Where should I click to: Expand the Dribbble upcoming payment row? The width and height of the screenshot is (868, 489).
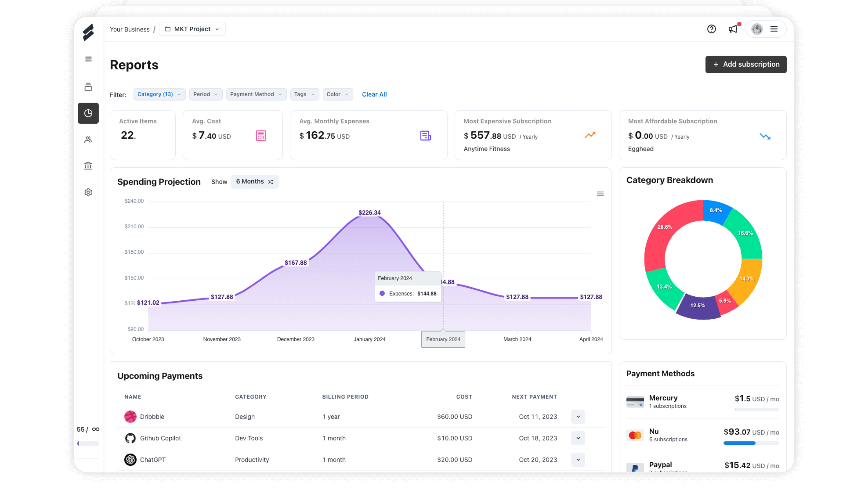pyautogui.click(x=578, y=417)
